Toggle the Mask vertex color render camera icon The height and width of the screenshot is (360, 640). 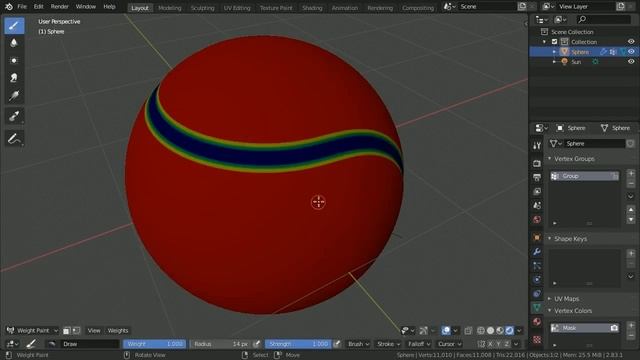pos(614,328)
